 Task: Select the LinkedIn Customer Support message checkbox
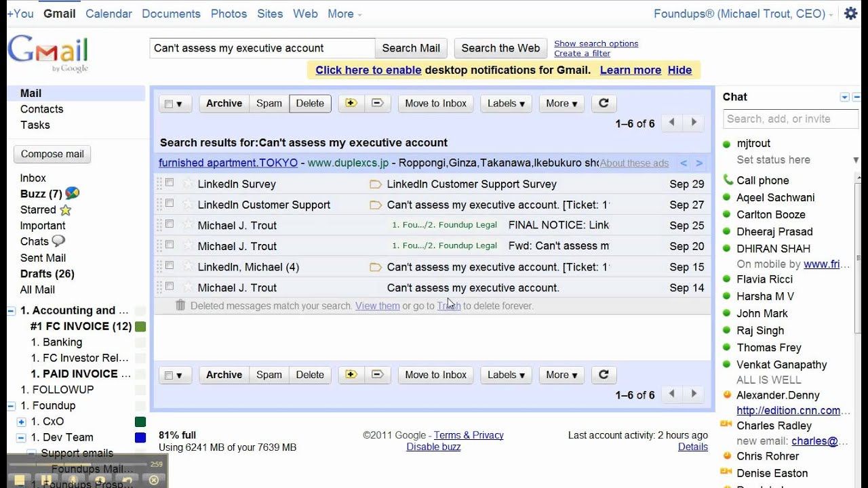click(170, 203)
